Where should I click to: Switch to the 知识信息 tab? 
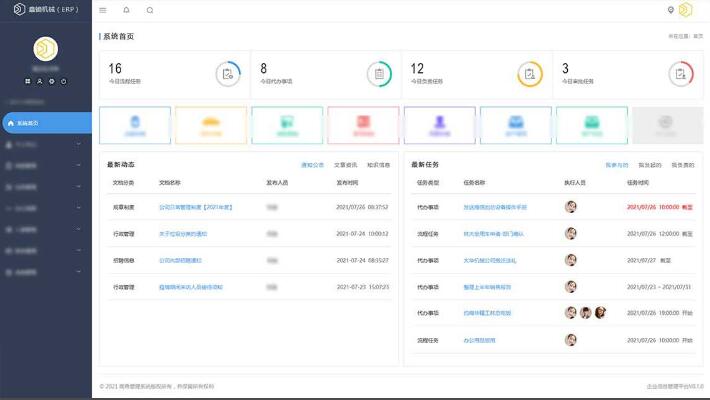tap(378, 164)
